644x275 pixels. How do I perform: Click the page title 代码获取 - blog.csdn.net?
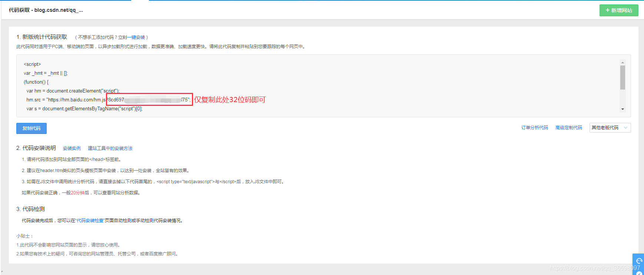[46, 10]
